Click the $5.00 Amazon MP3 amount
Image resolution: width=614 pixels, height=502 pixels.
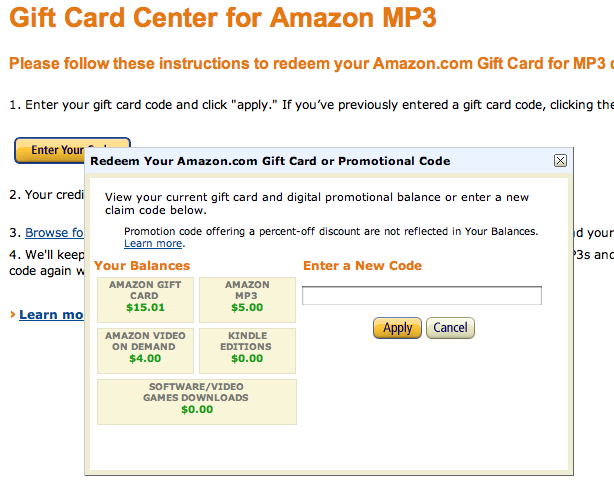(x=247, y=307)
